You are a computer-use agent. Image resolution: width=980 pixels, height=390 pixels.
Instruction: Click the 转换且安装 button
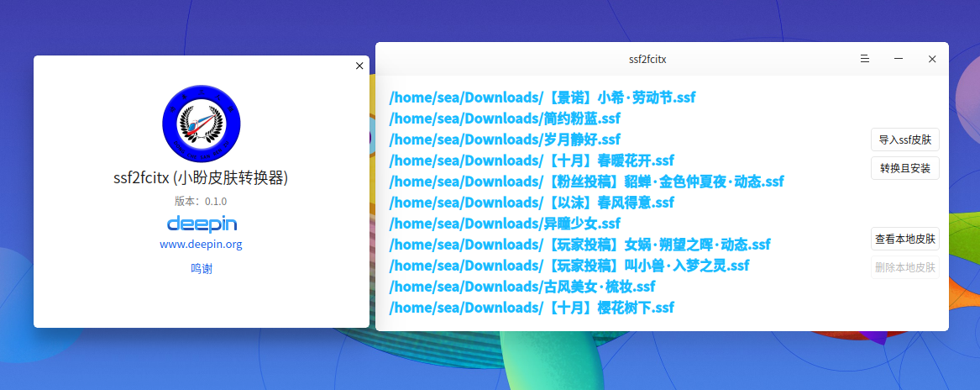(x=905, y=168)
